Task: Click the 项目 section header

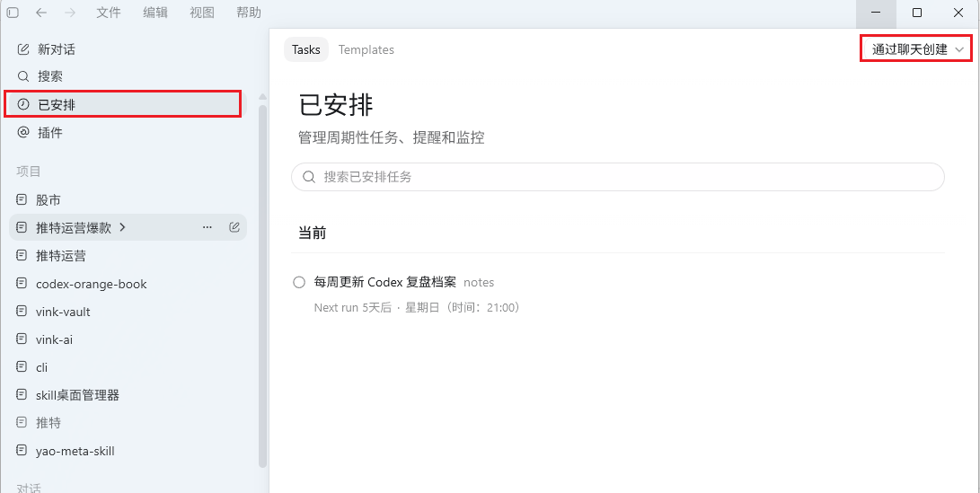Action: 28,172
